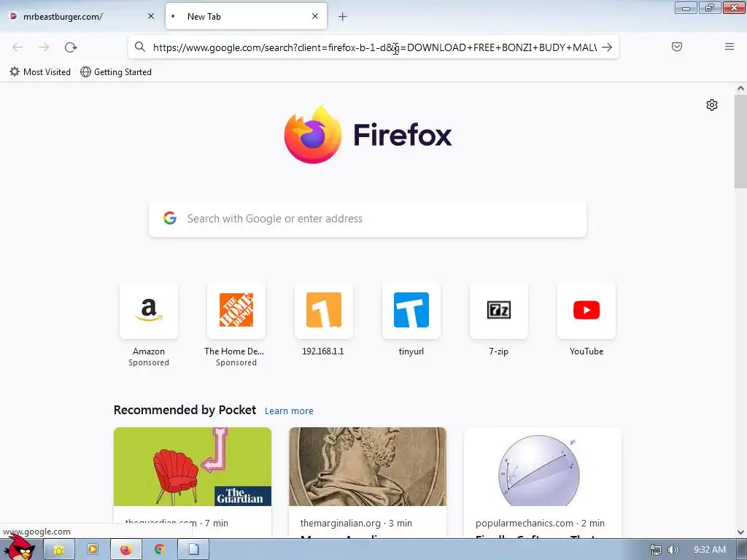747x560 pixels.
Task: Click popularmechanics.com source text
Action: 524,523
